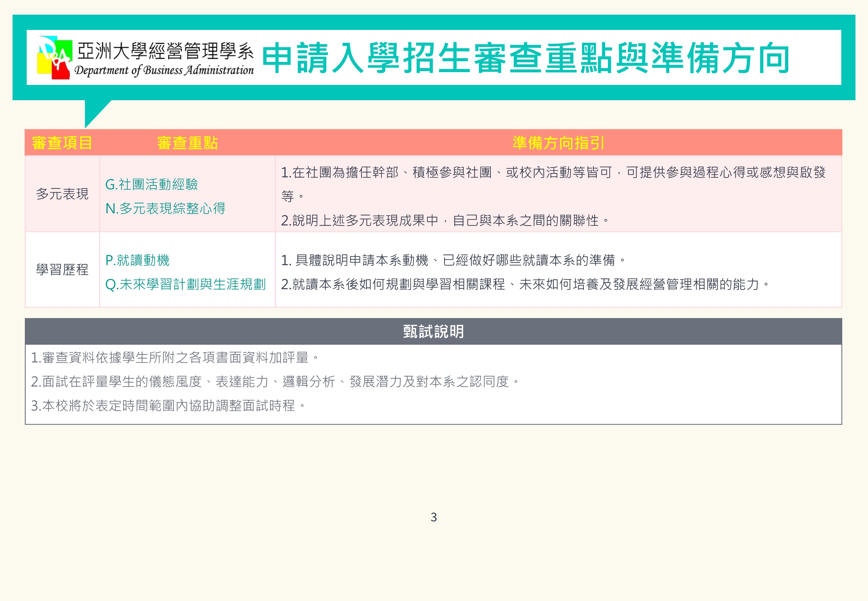This screenshot has width=868, height=601.
Task: Click note '2.面試在評量學生的儀態風度'
Action: pyautogui.click(x=275, y=382)
